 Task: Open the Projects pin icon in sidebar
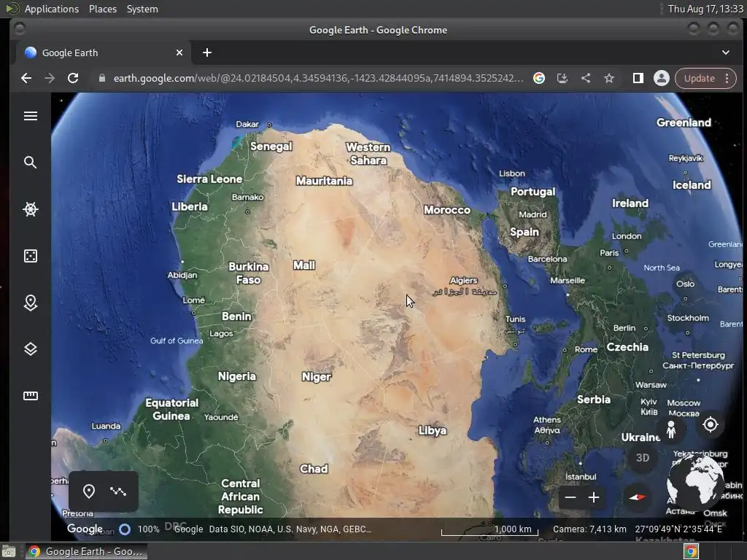tap(31, 303)
